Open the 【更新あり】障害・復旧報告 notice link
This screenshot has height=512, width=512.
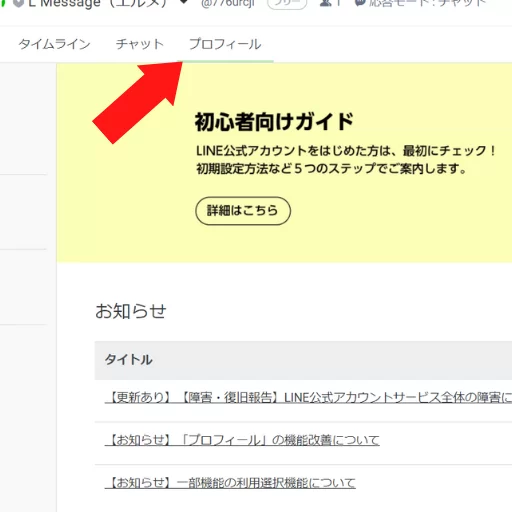(x=308, y=397)
